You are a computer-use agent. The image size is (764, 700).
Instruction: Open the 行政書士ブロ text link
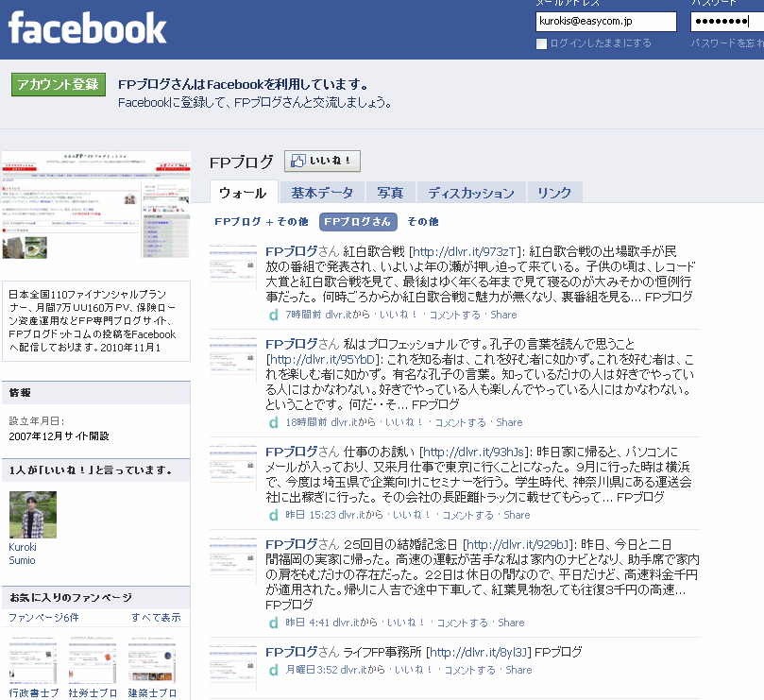click(x=34, y=693)
